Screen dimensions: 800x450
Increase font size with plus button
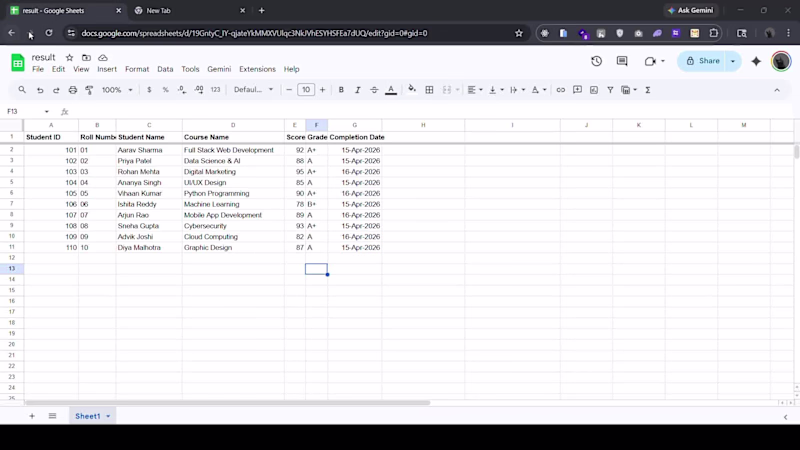click(x=322, y=90)
